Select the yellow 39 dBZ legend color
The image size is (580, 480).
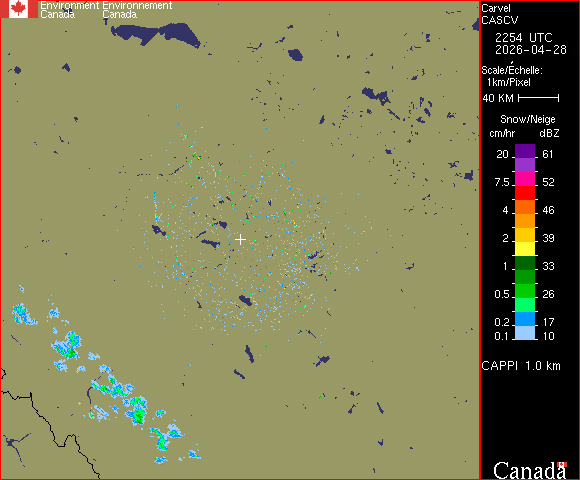coord(525,249)
